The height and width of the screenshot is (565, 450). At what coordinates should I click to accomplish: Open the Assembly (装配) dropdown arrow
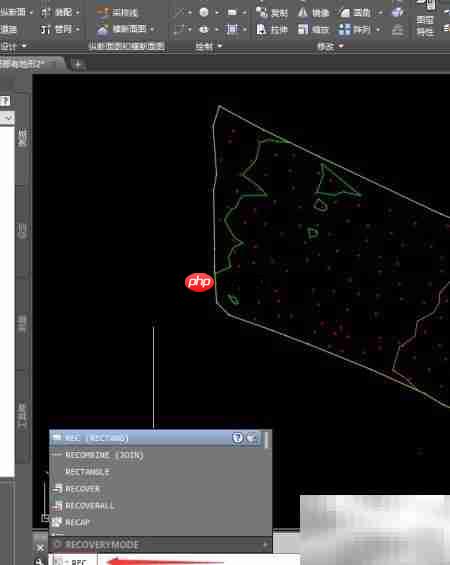78,13
